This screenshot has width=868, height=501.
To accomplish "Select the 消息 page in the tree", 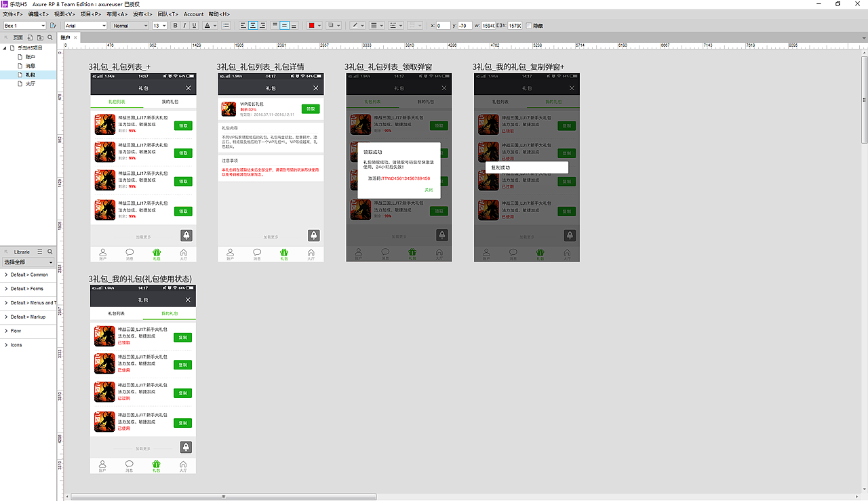I will (31, 66).
